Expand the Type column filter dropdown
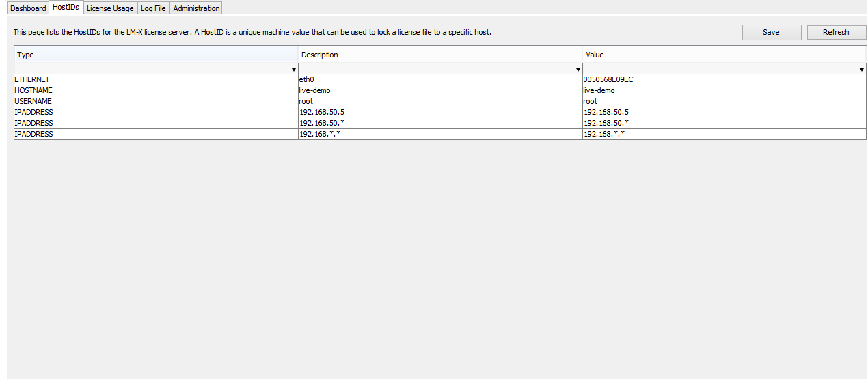 [294, 70]
